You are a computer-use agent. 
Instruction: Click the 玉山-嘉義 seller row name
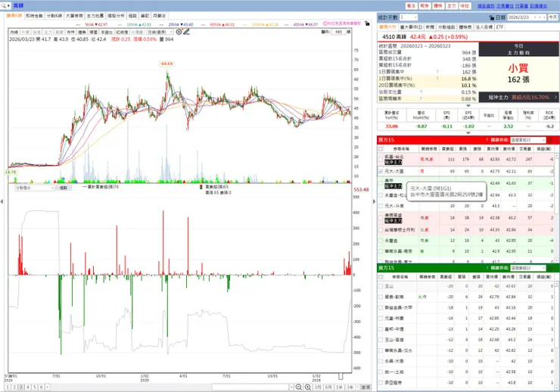[394, 340]
